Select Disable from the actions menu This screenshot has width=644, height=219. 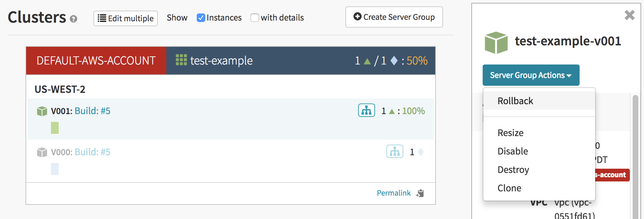coord(512,151)
